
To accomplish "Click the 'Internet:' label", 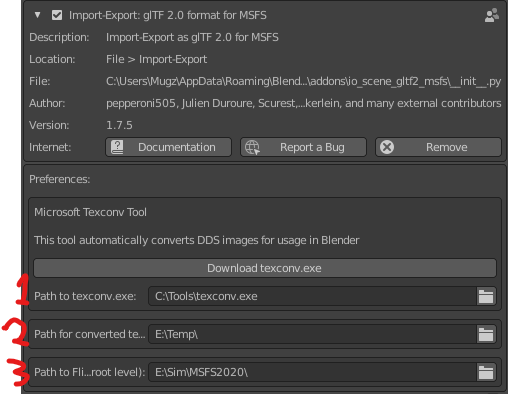I will pyautogui.click(x=50, y=147).
